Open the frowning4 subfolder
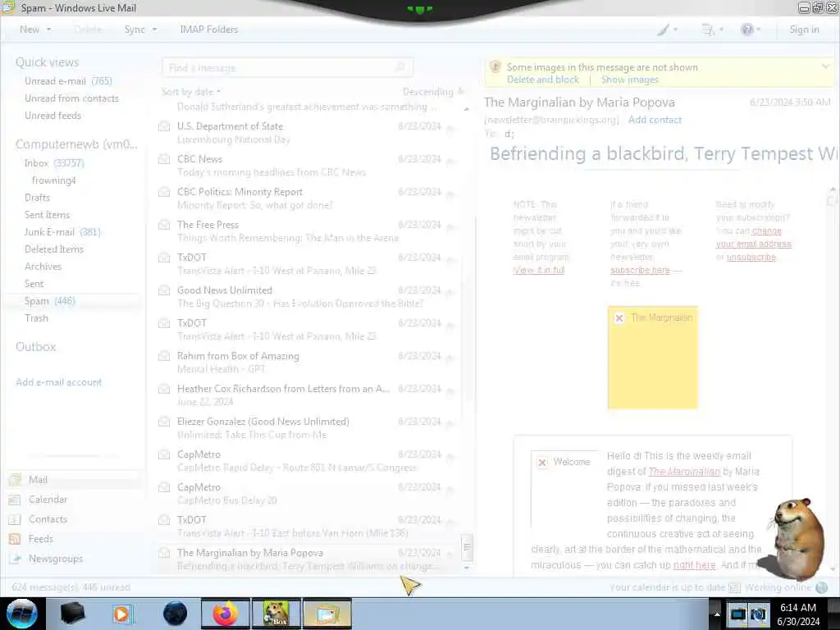The image size is (840, 630). pos(53,180)
